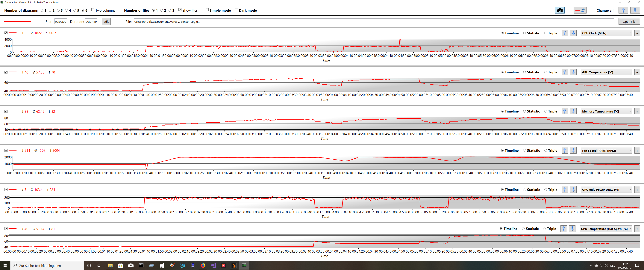644x270 pixels.
Task: Click the red line color swatch at top
Action: [17, 22]
